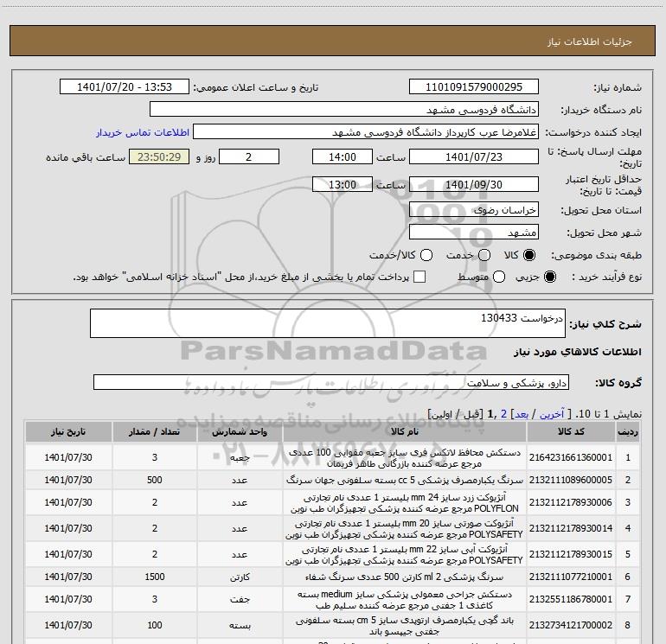Viewport: 666px width, 644px height.
Task: Click quantity 1500 in row 6
Action: click(155, 577)
